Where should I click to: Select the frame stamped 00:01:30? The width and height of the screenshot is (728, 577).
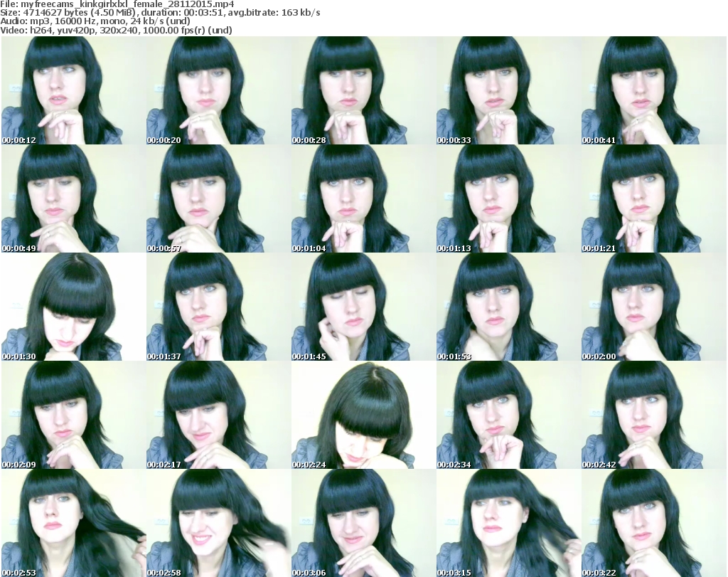pos(73,307)
